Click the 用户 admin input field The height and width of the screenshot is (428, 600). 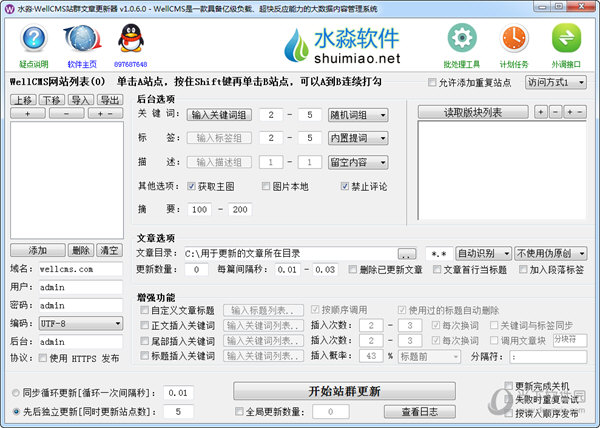point(80,287)
